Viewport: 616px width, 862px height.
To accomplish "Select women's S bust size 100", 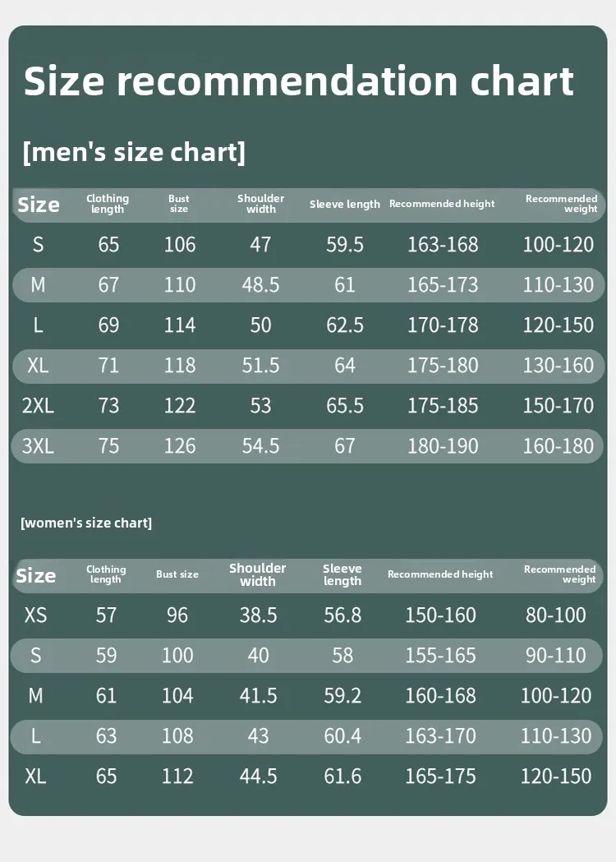I will pyautogui.click(x=177, y=656).
